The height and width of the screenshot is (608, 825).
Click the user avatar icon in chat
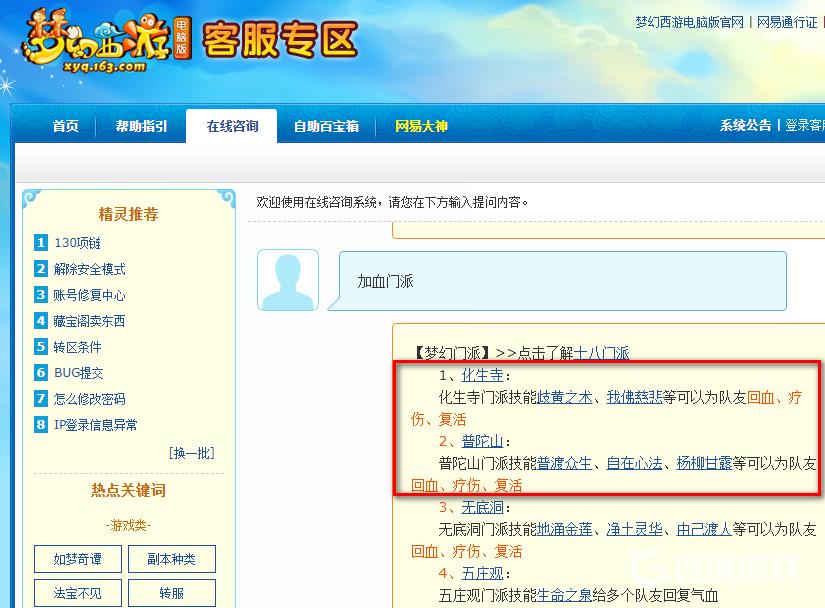tap(288, 280)
